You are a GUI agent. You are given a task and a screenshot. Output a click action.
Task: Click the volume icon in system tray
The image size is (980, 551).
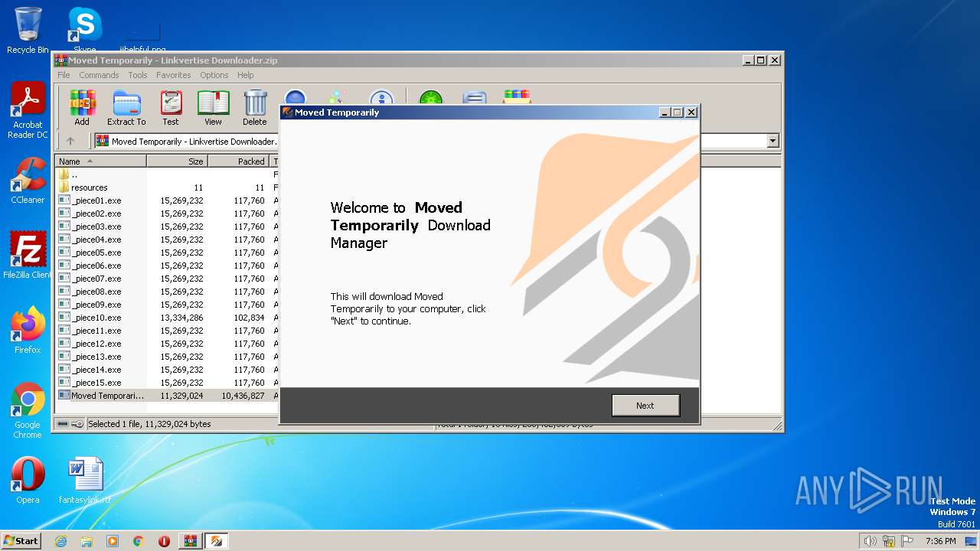pos(870,541)
